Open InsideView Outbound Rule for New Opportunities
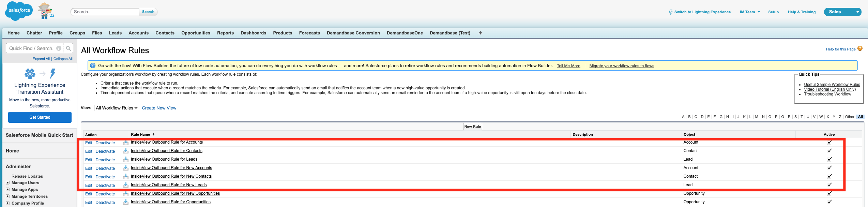This screenshot has height=207, width=868. pos(175,193)
